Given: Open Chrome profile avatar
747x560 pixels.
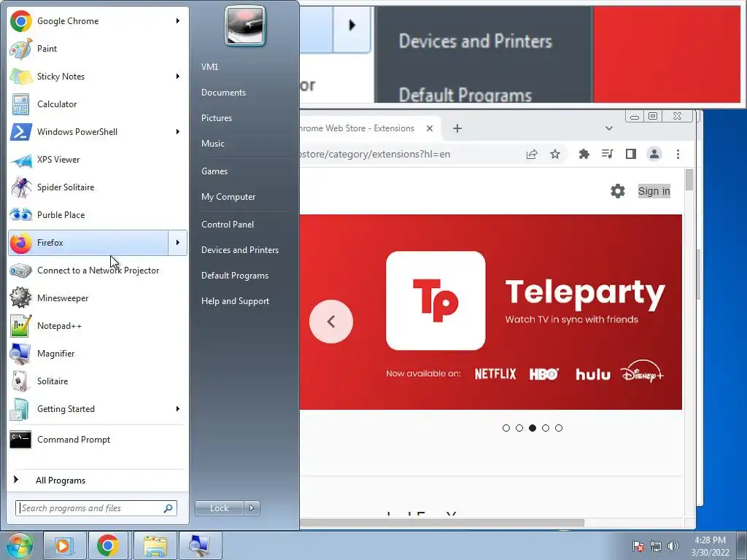Looking at the screenshot, I should coord(654,154).
